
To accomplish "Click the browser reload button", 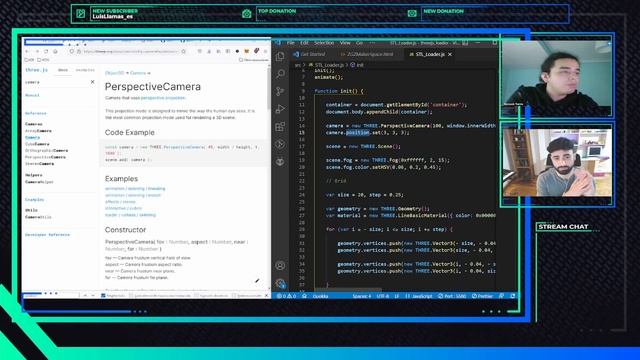I will (46, 51).
